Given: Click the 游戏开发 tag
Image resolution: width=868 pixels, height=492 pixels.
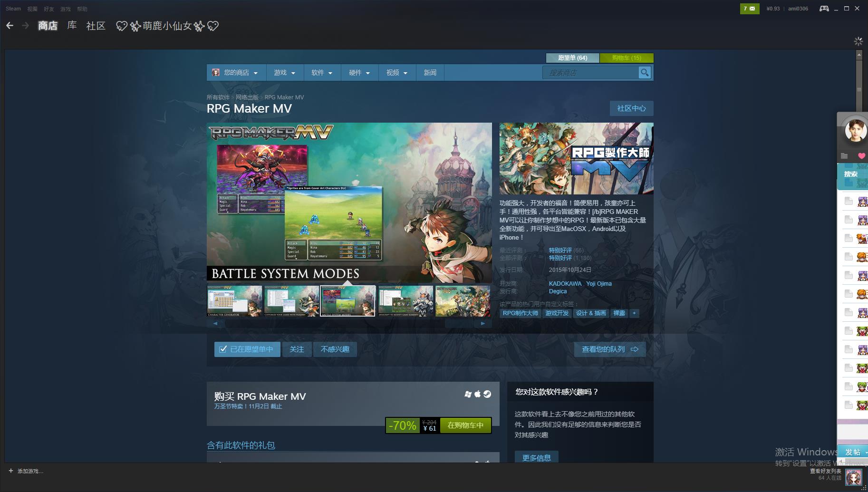Looking at the screenshot, I should pyautogui.click(x=557, y=313).
